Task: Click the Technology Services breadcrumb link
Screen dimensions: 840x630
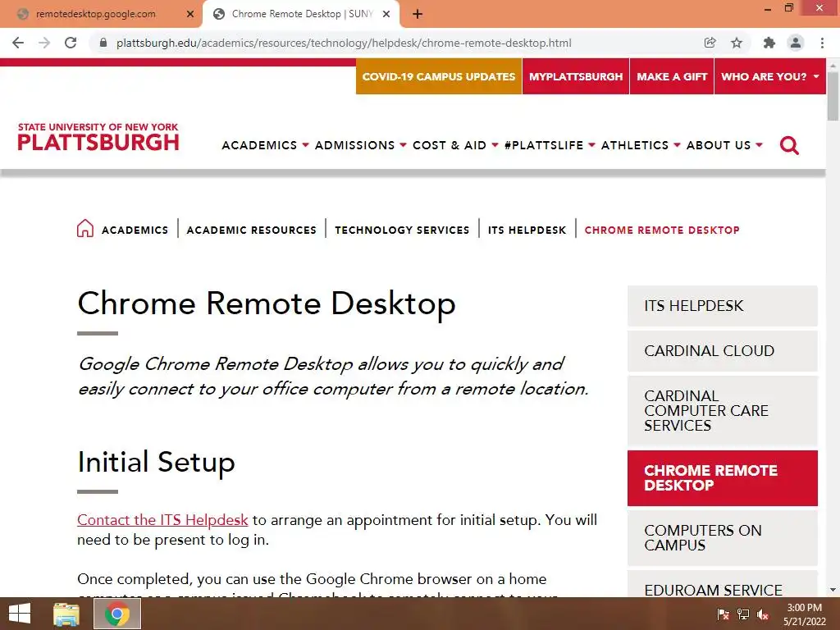Action: coord(402,230)
